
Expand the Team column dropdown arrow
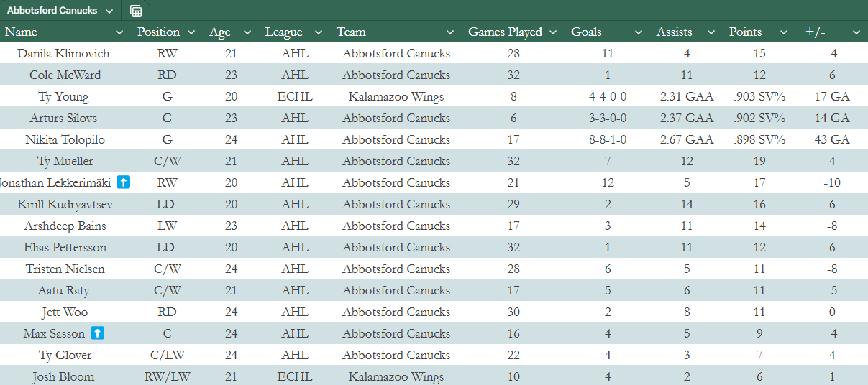click(x=450, y=32)
